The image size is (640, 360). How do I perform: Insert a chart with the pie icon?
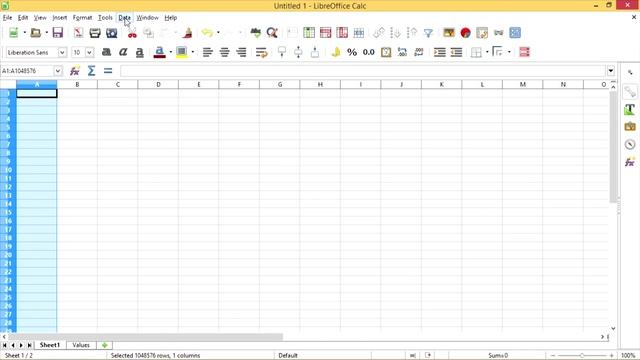465,33
